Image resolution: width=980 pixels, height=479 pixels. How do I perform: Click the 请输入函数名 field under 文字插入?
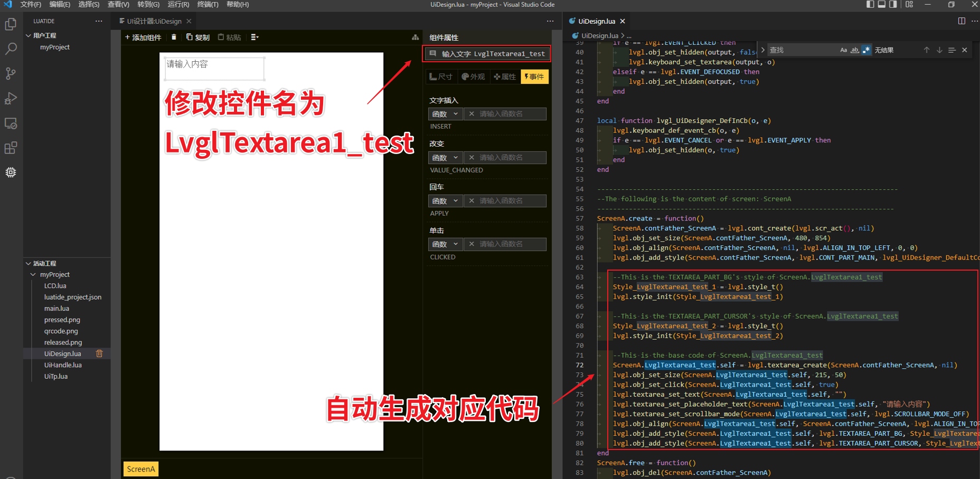(x=505, y=113)
